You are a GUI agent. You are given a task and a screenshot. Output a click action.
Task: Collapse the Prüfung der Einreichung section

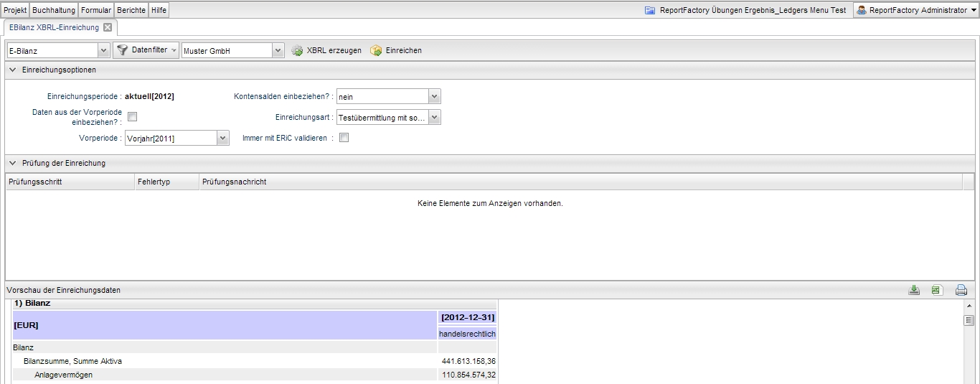tap(13, 163)
